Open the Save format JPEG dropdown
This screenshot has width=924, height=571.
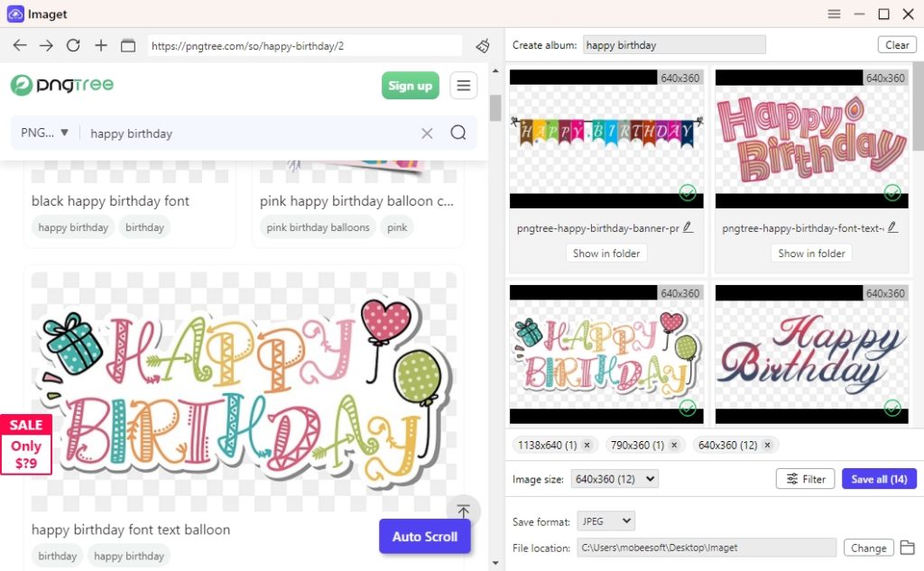[x=605, y=520]
